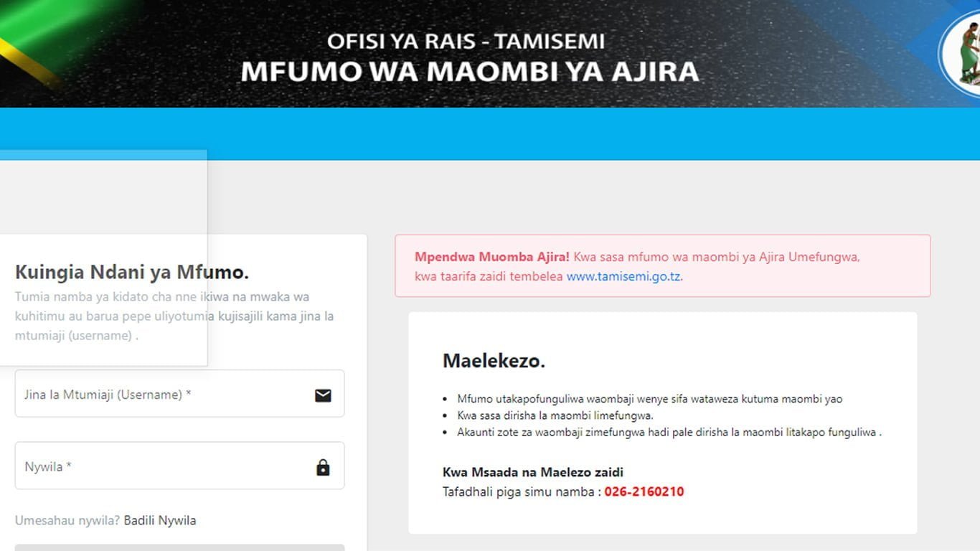This screenshot has height=551, width=980.
Task: Open the Badili Nywila reset link
Action: click(160, 521)
